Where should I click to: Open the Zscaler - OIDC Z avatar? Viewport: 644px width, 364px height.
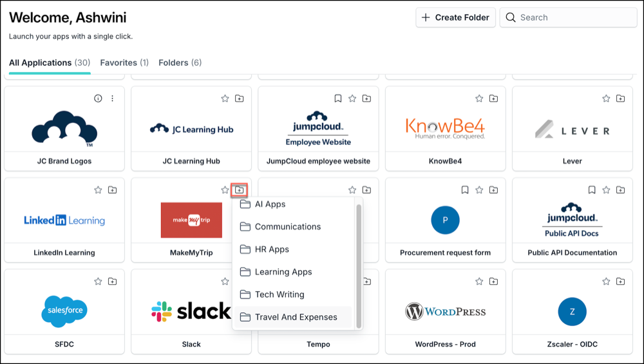click(572, 311)
